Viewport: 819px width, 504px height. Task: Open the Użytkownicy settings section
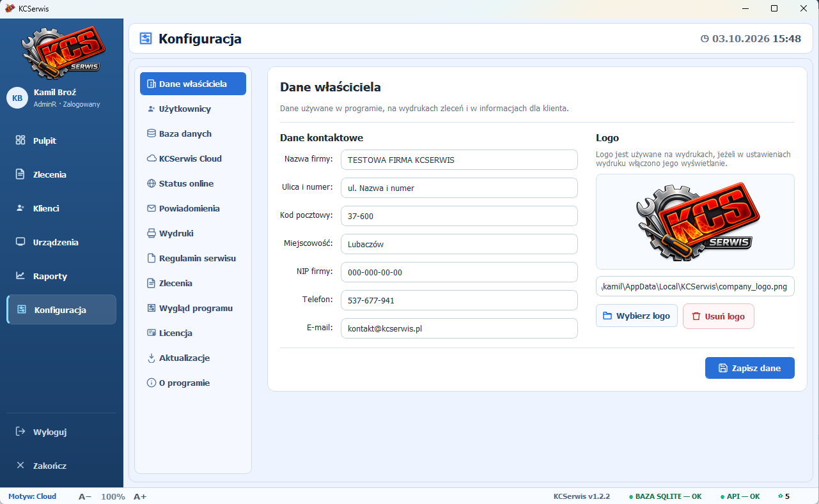193,109
